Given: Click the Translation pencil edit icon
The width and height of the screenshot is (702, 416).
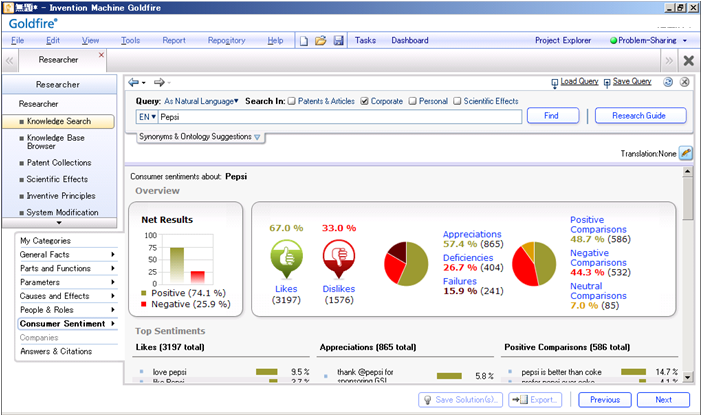Looking at the screenshot, I should pyautogui.click(x=686, y=153).
